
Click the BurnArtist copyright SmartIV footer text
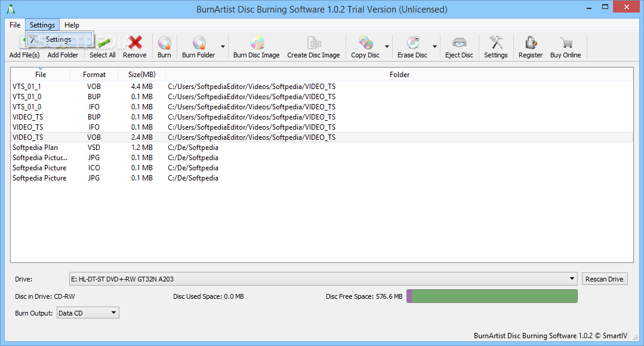(550, 336)
